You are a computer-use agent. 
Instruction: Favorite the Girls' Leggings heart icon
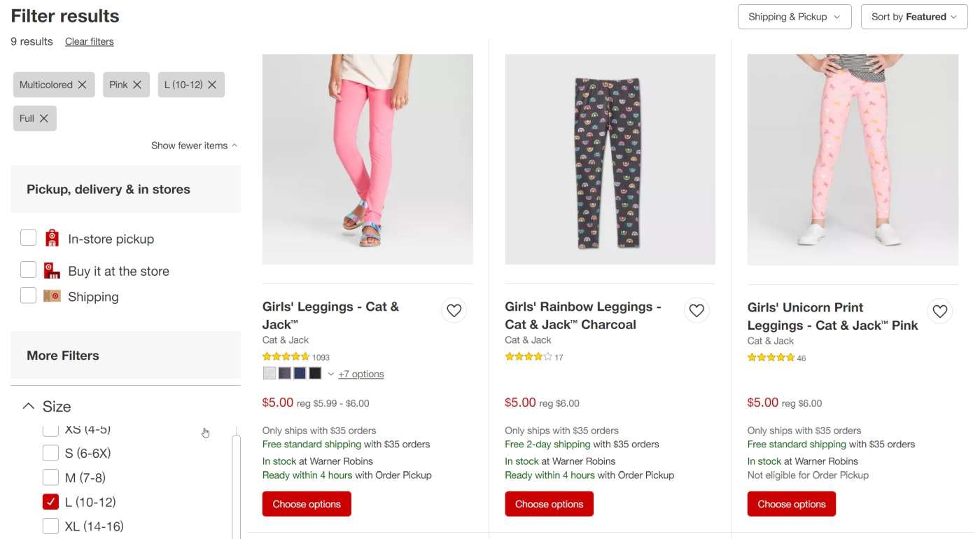454,310
